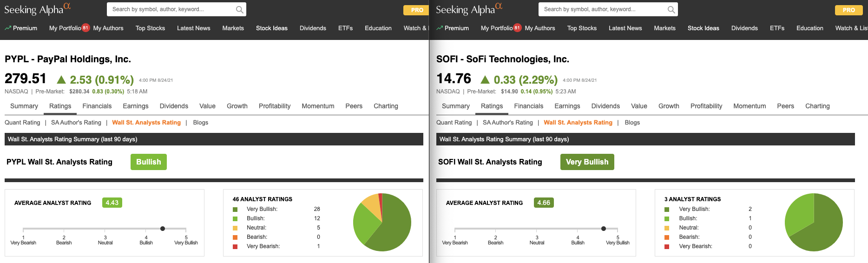This screenshot has height=263, width=868.
Task: Click PYPL analyst ratings pie chart
Action: [382, 222]
